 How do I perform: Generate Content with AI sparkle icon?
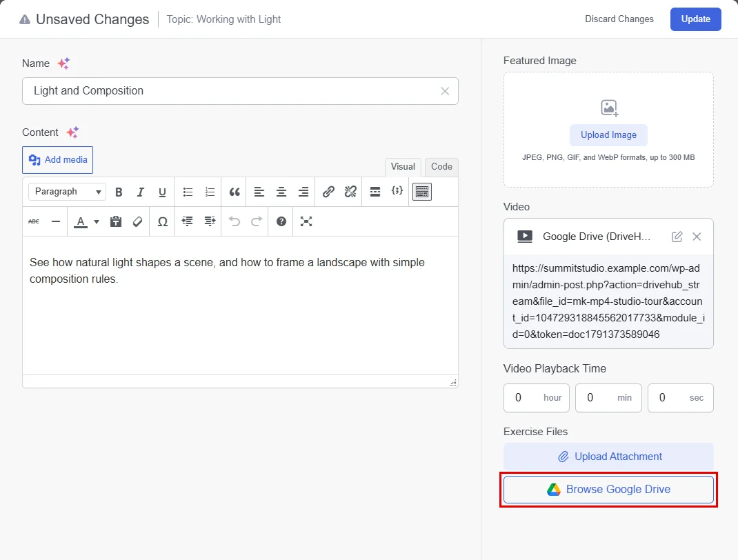(x=72, y=132)
